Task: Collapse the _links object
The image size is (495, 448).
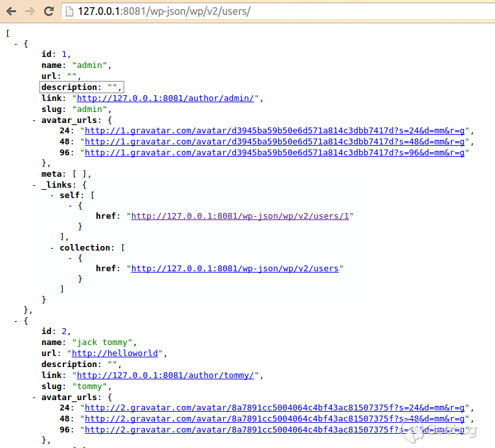Action: point(34,185)
